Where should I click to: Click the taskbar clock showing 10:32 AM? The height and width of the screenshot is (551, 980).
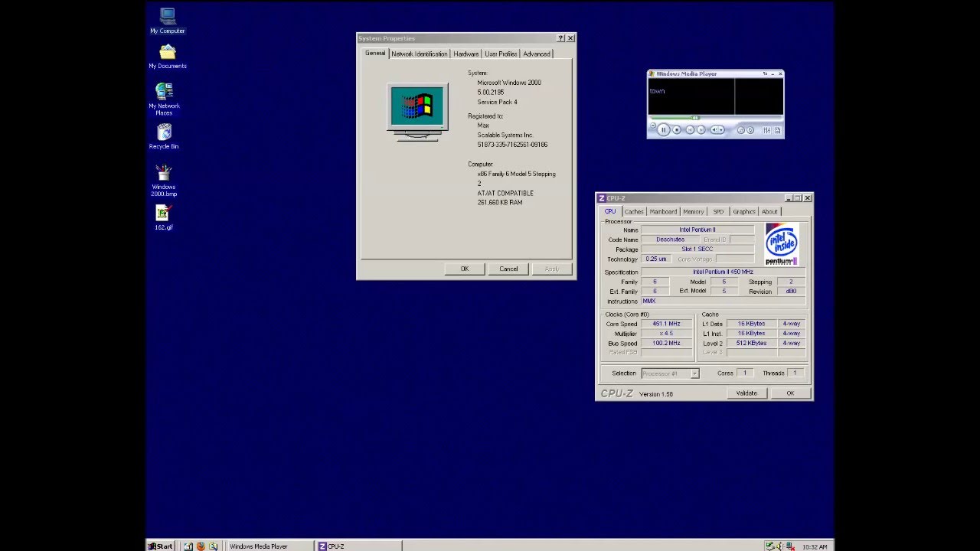click(815, 546)
